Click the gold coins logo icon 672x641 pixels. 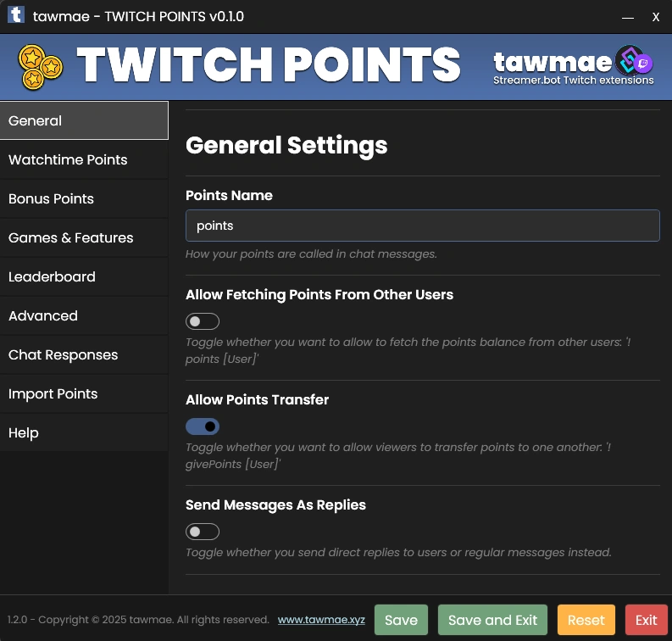pos(41,67)
